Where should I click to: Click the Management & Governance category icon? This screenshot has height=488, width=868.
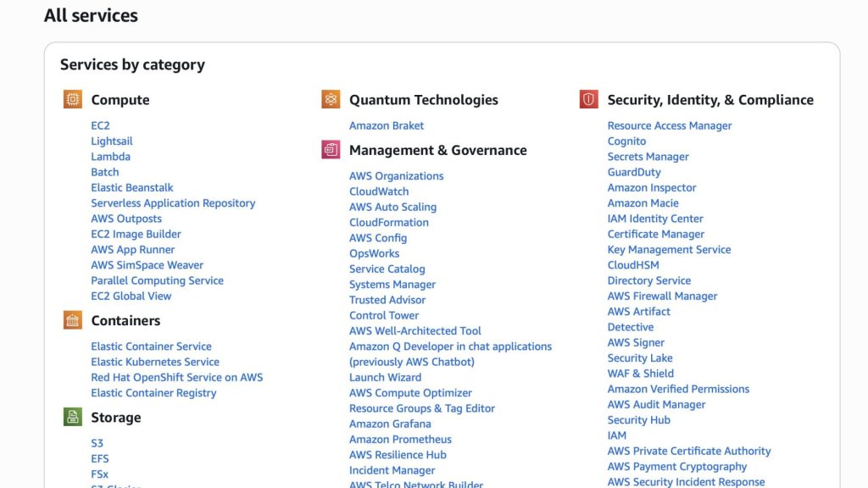point(331,150)
